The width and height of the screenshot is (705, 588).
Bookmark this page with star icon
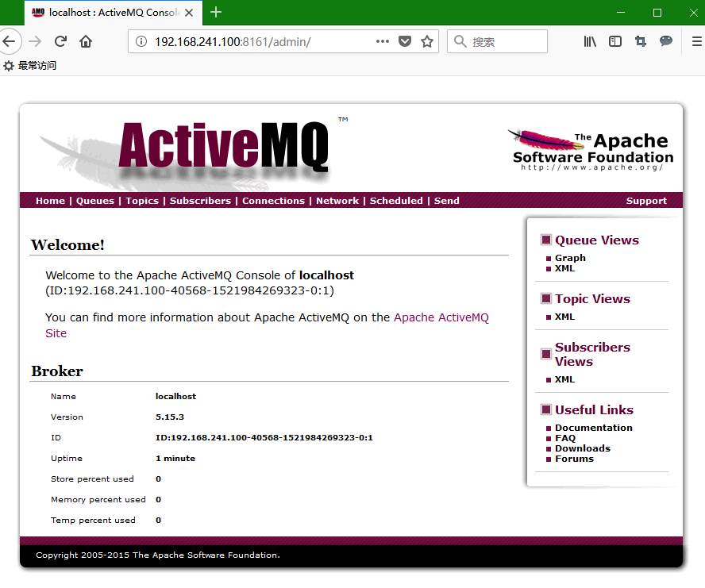(426, 41)
